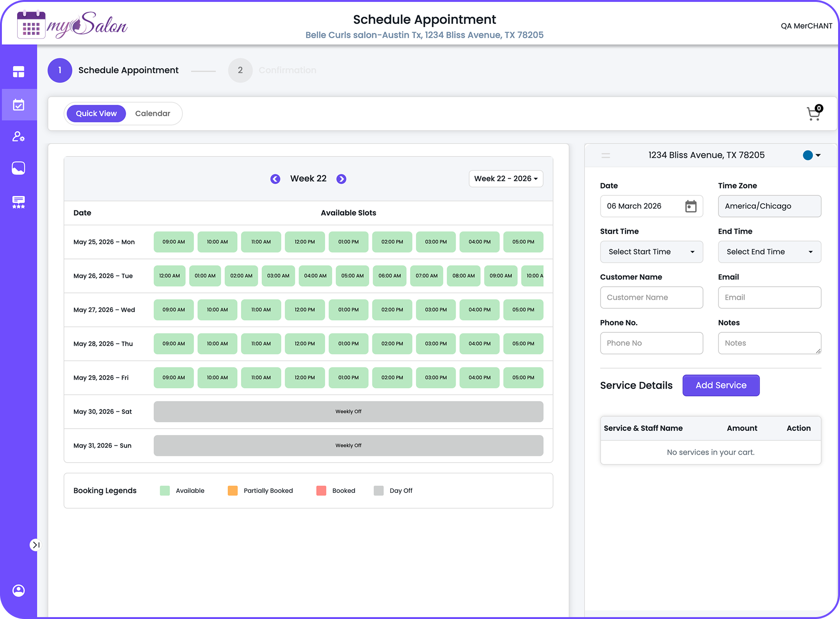Select the 09:00 AM slot on May 25
The height and width of the screenshot is (619, 840).
click(x=174, y=242)
